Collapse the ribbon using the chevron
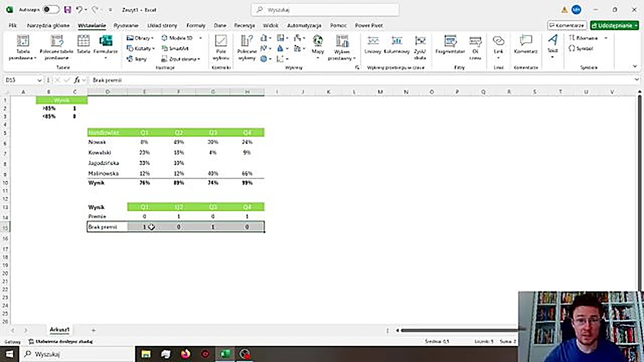Image resolution: width=644 pixels, height=362 pixels. point(635,66)
